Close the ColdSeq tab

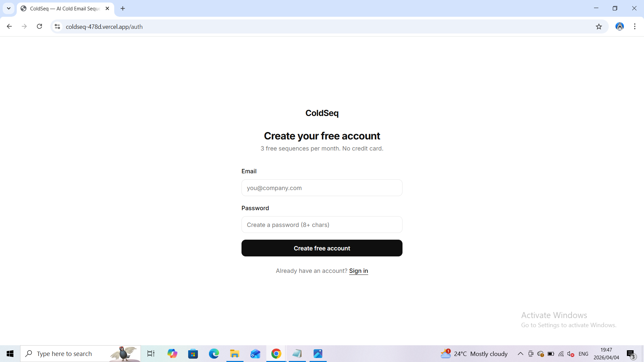tap(107, 8)
